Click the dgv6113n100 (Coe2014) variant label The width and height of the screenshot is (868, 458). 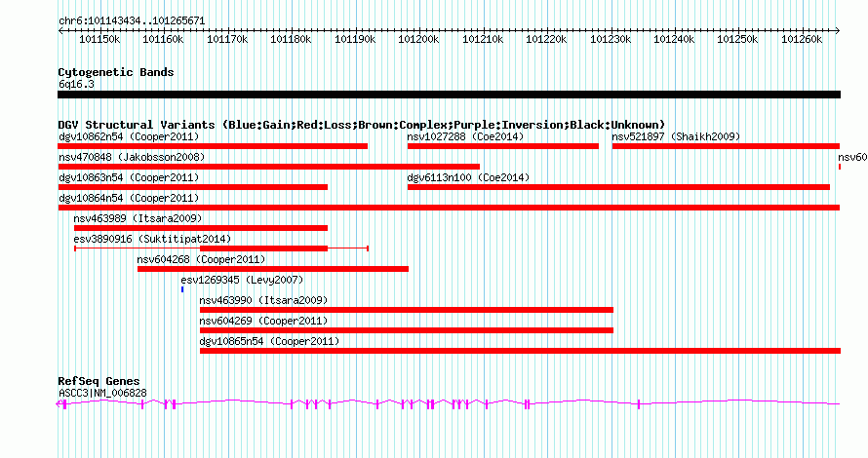(468, 177)
